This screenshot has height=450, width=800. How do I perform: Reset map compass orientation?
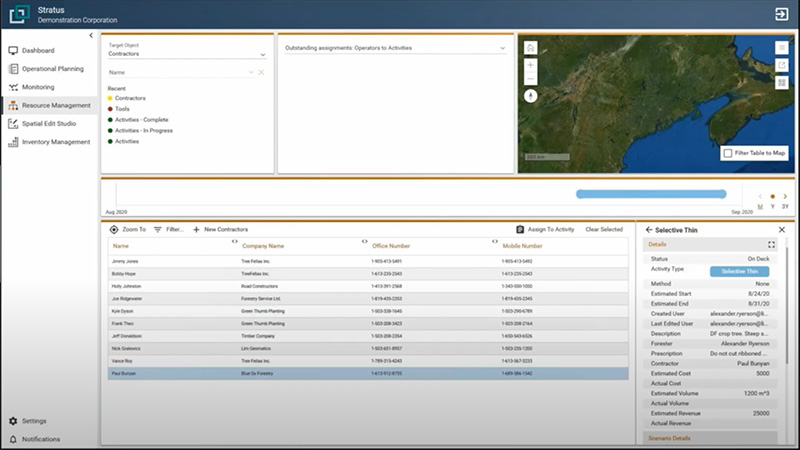tap(531, 96)
